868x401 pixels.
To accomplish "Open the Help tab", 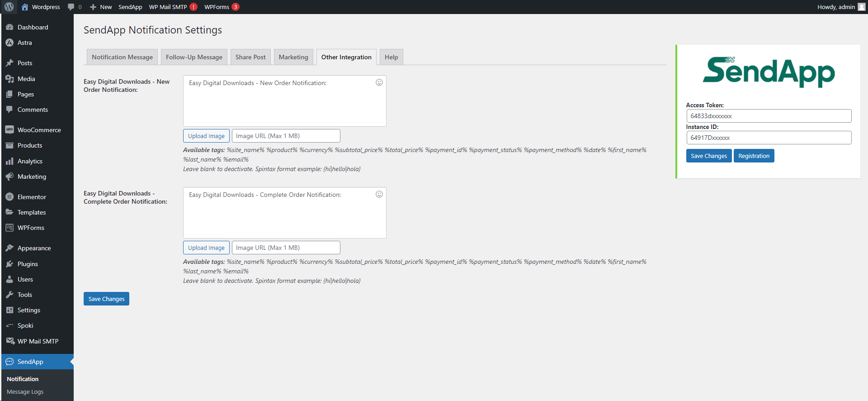I will (392, 57).
